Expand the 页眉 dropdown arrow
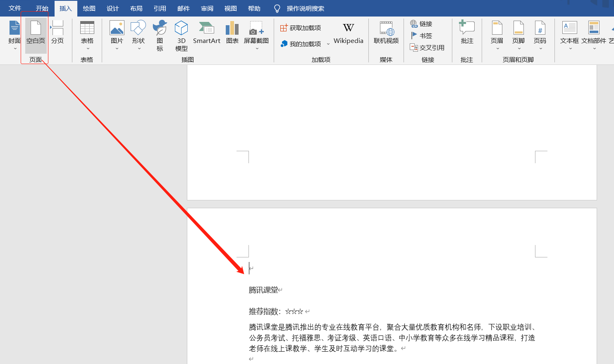614x364 pixels. pos(497,49)
